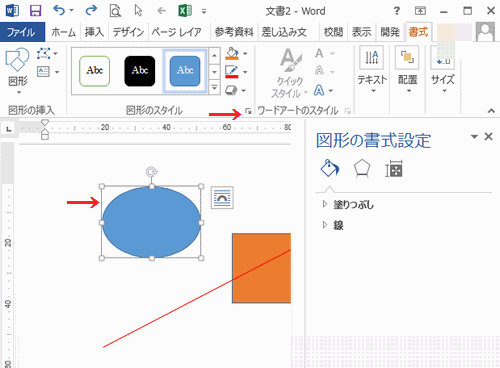The height and width of the screenshot is (368, 500).
Task: Open the Shape Outline dropdown arrow
Action: pyautogui.click(x=245, y=72)
